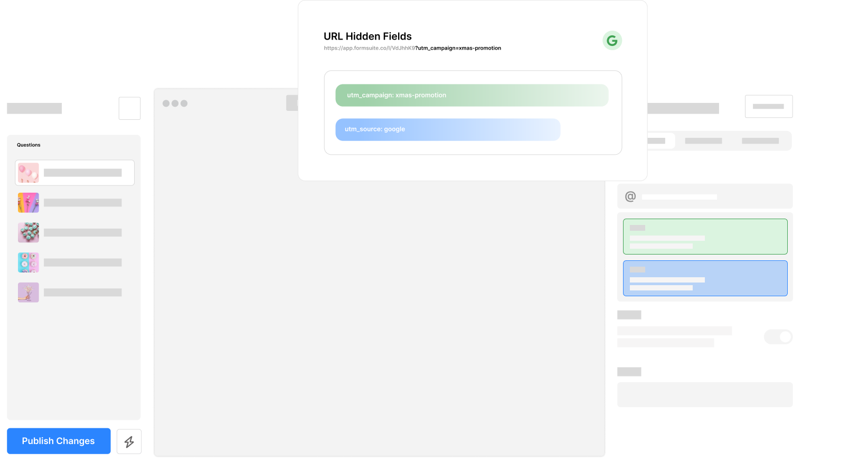Select the question with teal cupcakes image
This screenshot has width=868, height=461.
click(29, 232)
